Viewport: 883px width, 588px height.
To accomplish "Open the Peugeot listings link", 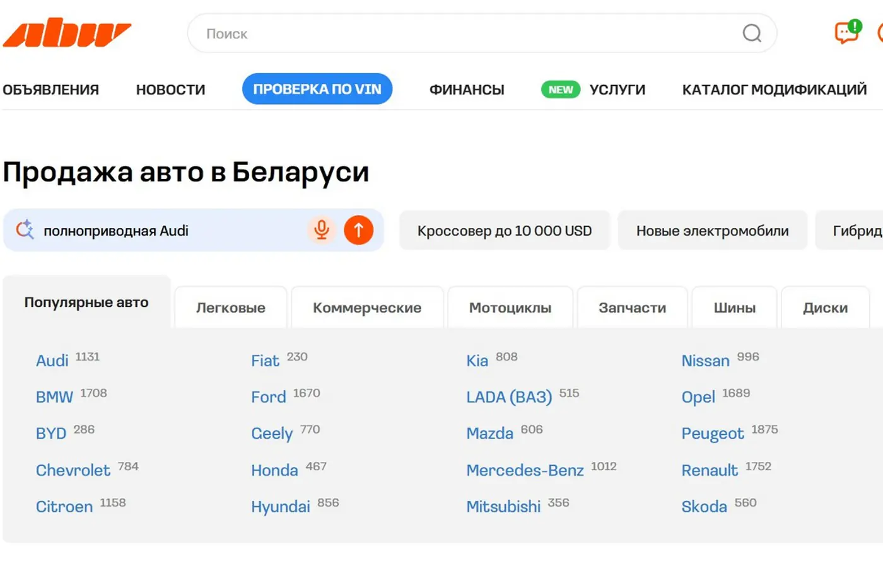I will (713, 434).
